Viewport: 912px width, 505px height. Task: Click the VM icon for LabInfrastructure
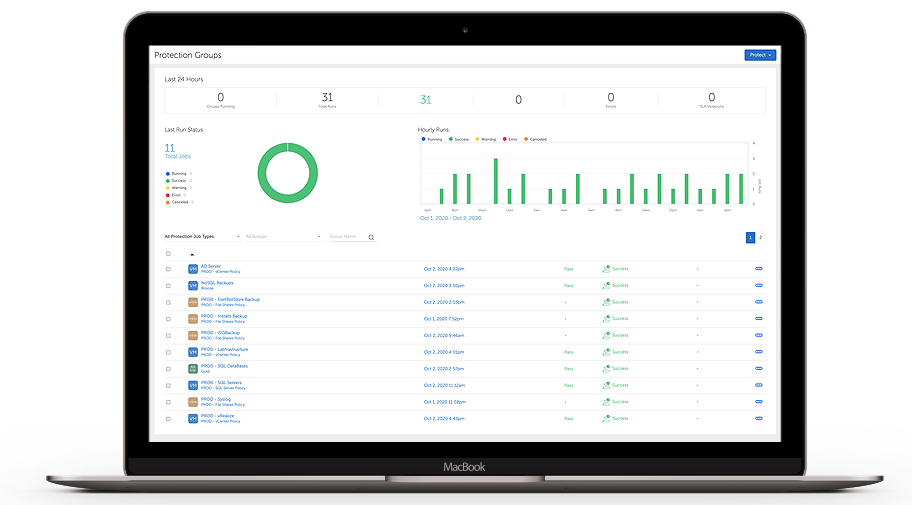[193, 352]
